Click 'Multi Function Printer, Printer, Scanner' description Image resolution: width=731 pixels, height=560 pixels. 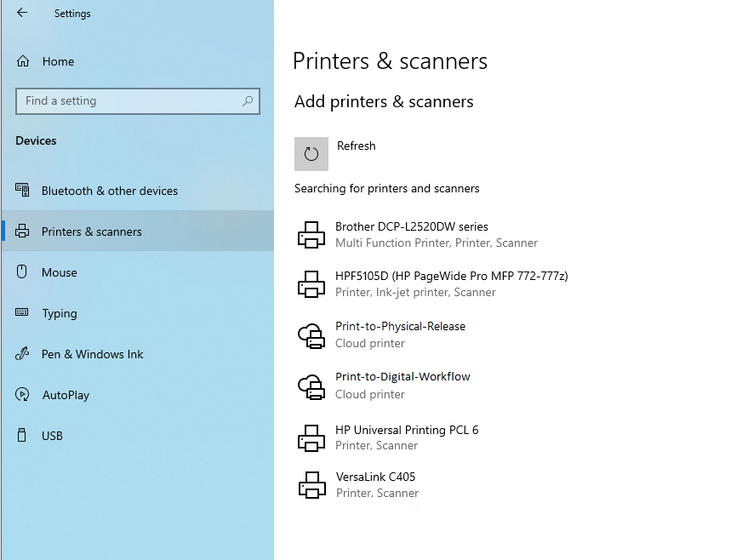pos(437,243)
